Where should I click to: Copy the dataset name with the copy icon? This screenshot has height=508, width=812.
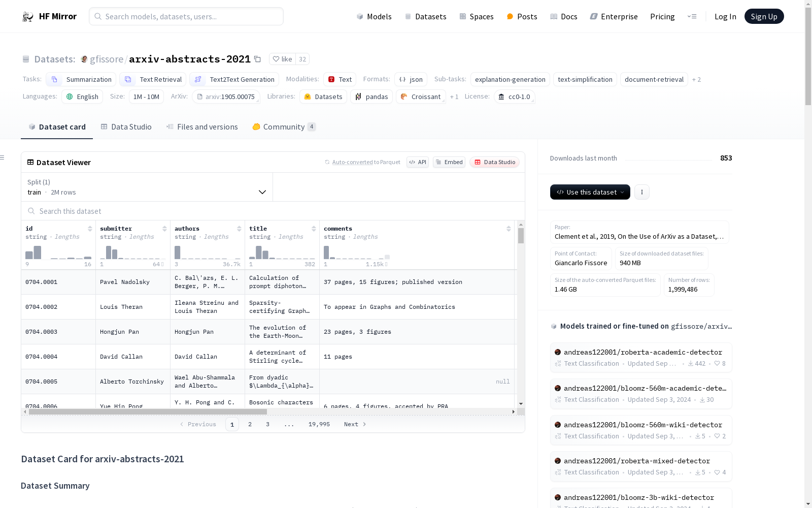click(257, 59)
